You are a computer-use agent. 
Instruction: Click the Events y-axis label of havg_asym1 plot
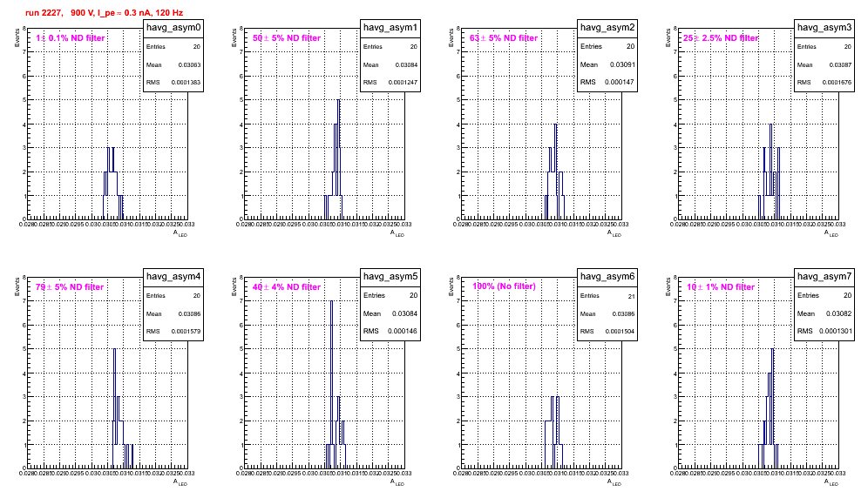click(x=234, y=37)
